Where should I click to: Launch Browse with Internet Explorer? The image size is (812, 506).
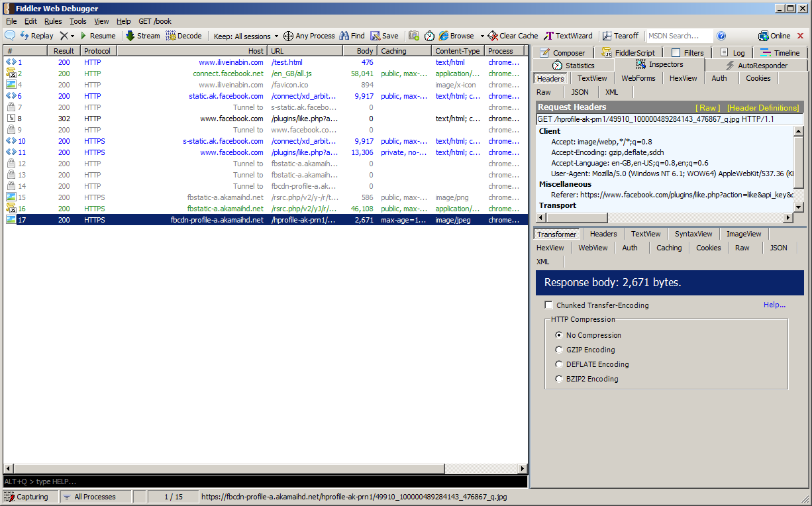point(457,36)
